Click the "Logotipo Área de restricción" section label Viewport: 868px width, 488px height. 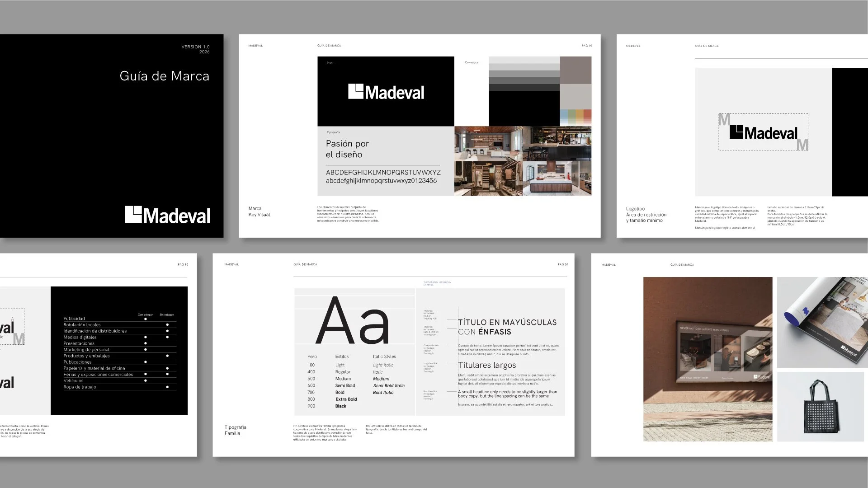[x=646, y=215]
